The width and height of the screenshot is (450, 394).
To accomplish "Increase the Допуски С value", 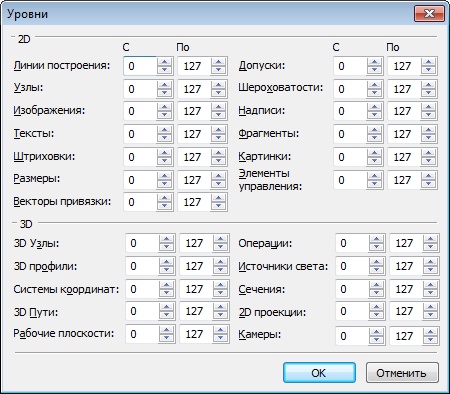I will coord(374,62).
